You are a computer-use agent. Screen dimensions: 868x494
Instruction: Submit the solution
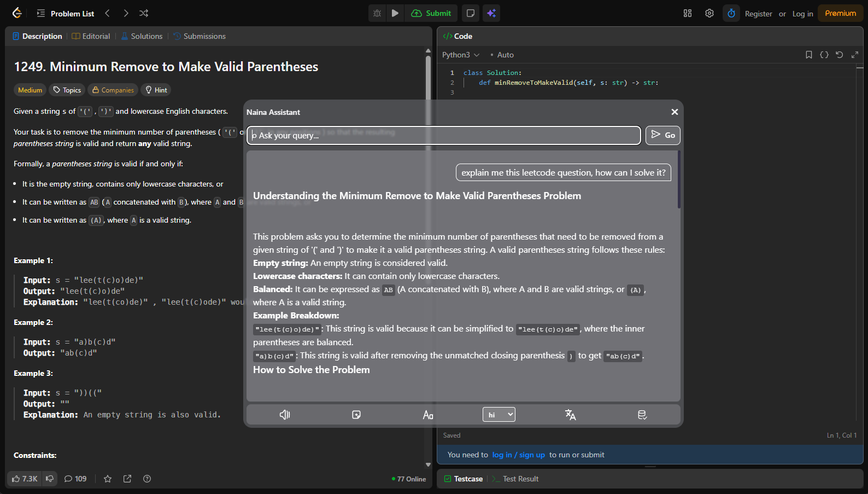pos(432,13)
